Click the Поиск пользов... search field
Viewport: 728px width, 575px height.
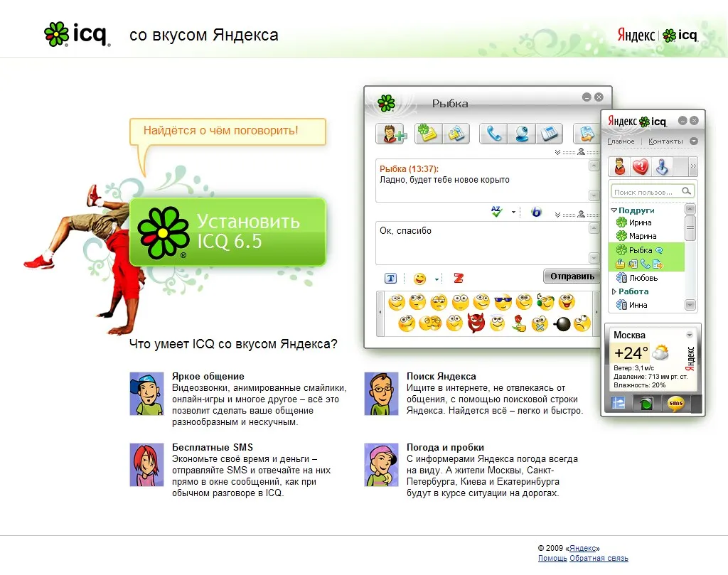click(x=653, y=192)
